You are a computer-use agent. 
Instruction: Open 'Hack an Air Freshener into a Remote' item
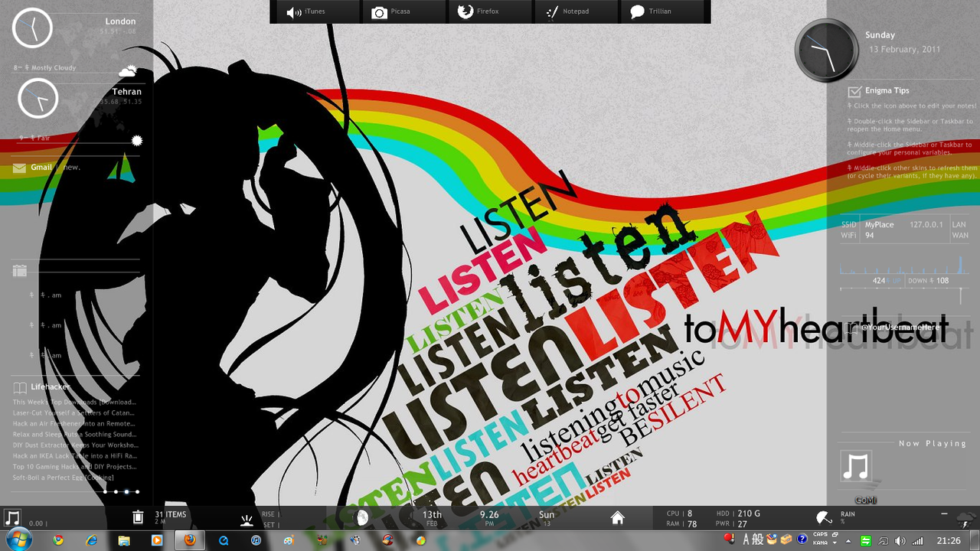(74, 423)
